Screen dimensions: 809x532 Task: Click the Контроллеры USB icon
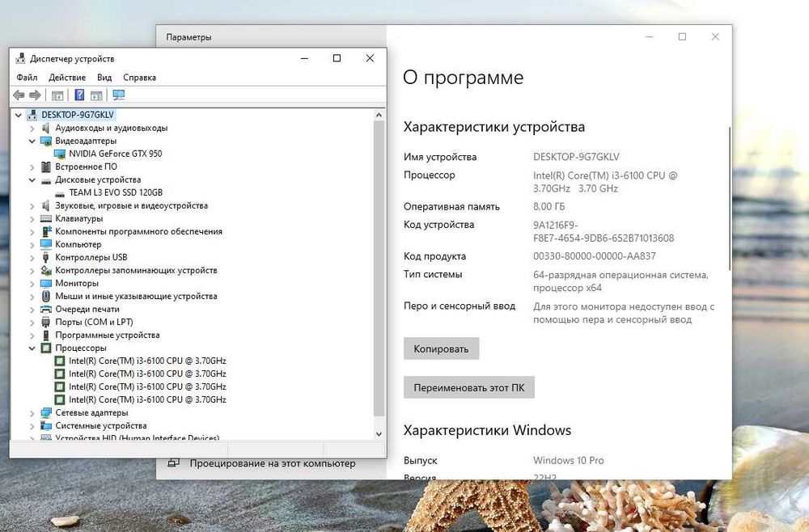[46, 257]
